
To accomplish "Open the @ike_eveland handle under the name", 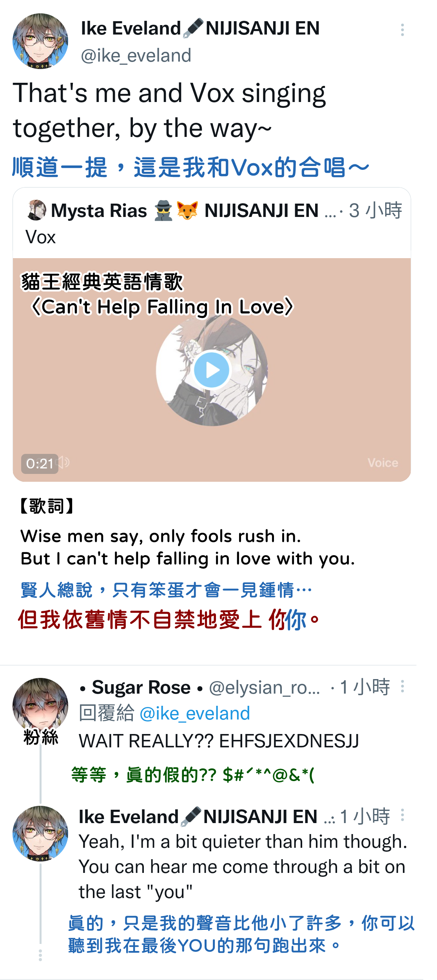I will [136, 55].
